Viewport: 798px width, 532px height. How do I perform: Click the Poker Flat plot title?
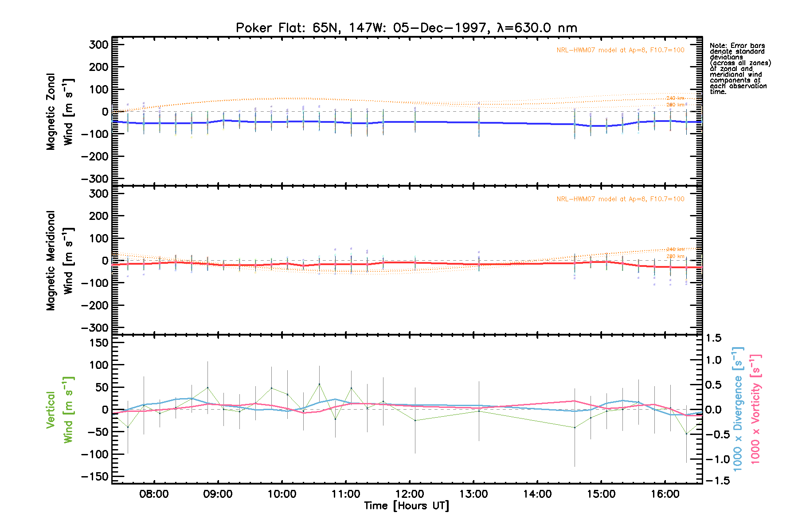click(x=406, y=28)
